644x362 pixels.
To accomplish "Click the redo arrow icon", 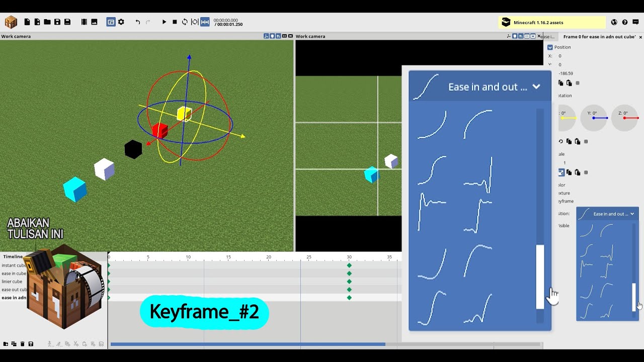I will click(x=148, y=22).
